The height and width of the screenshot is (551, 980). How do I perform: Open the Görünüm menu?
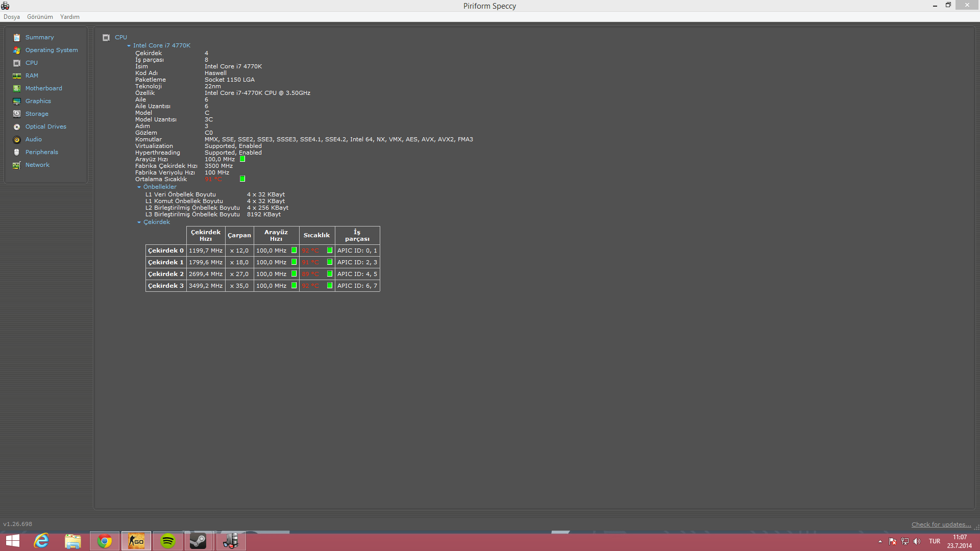pyautogui.click(x=40, y=17)
